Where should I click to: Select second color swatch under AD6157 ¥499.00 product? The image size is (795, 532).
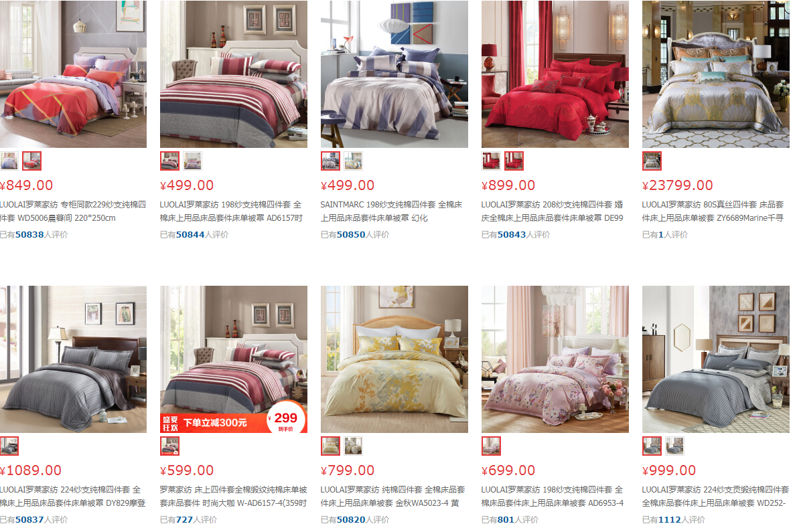point(193,161)
